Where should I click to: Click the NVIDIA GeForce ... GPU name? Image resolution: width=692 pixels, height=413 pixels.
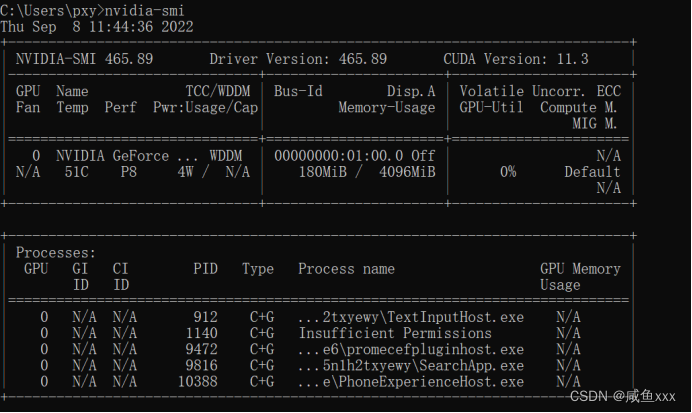[127, 156]
